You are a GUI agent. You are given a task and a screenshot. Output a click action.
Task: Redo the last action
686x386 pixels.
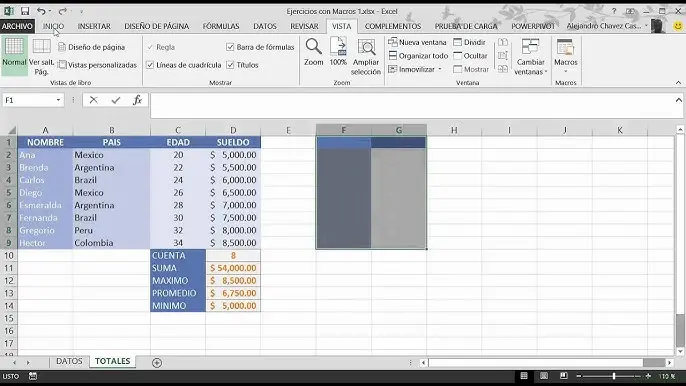[63, 11]
